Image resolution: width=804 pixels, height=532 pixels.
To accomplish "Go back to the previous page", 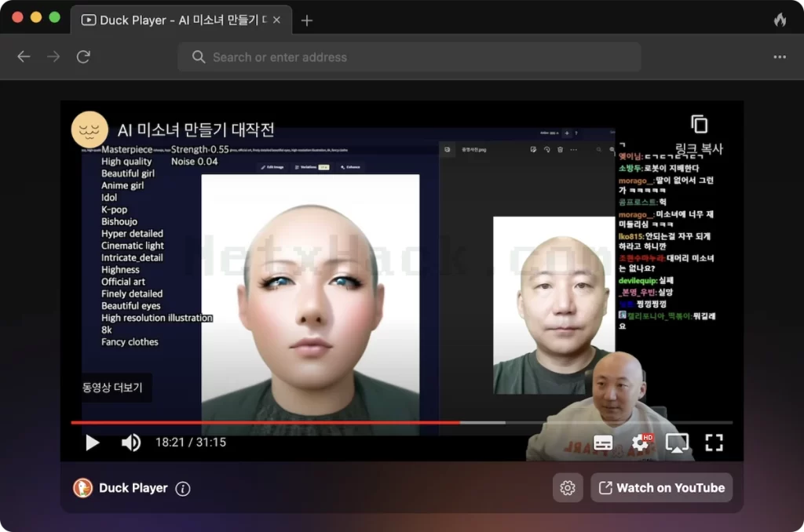I will [x=24, y=57].
